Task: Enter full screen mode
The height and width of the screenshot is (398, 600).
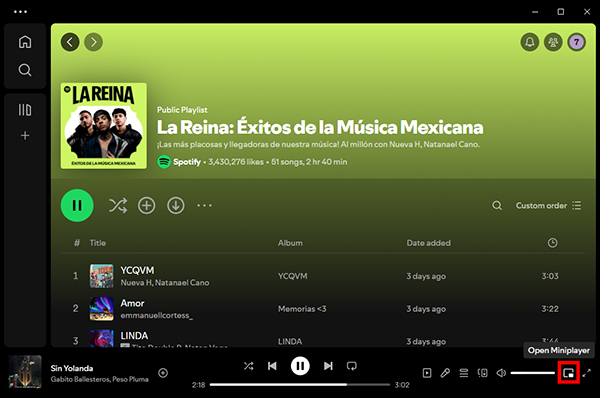Action: point(587,373)
